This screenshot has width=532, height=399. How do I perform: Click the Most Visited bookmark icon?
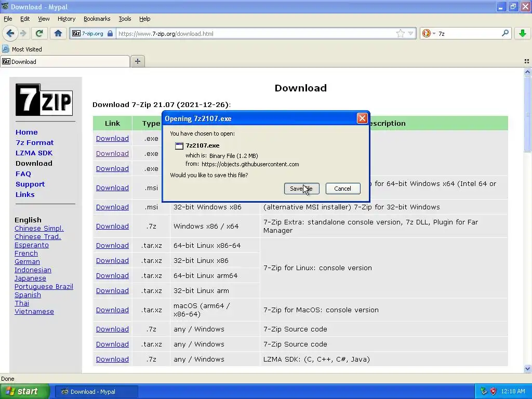pyautogui.click(x=5, y=49)
